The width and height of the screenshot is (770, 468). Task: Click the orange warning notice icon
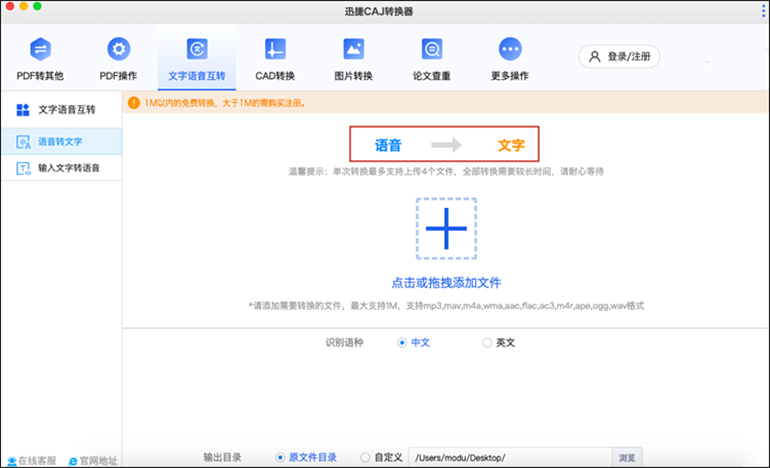point(134,103)
